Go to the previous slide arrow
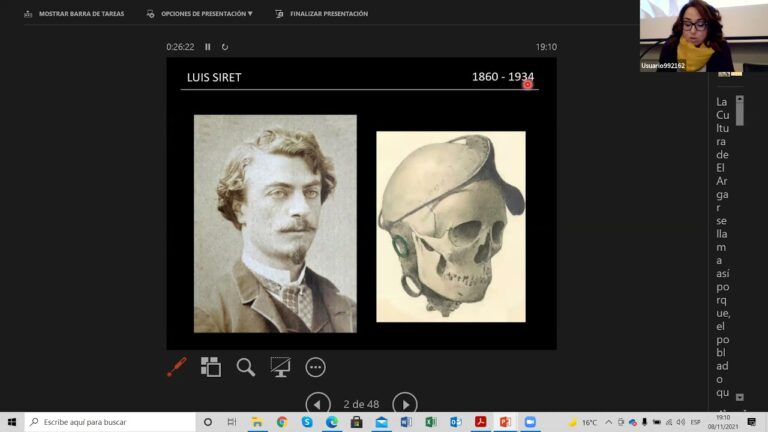The width and height of the screenshot is (768, 432). pos(318,404)
